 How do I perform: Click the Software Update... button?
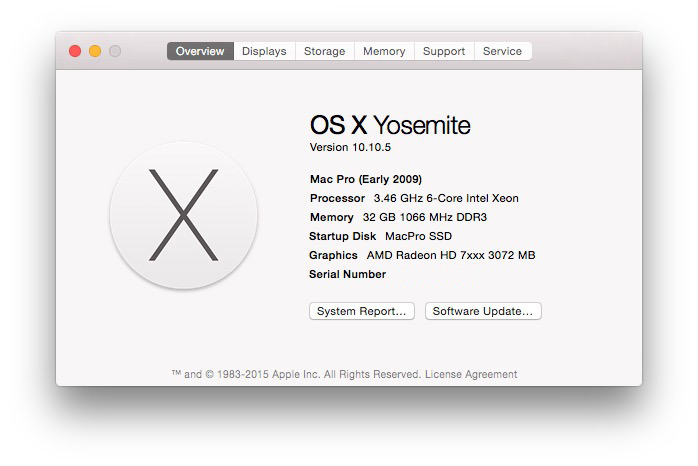pos(483,311)
